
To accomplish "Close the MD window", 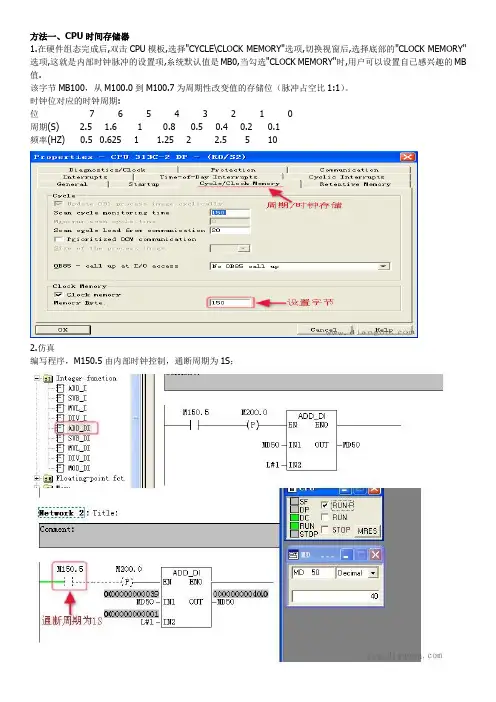I will click(376, 555).
